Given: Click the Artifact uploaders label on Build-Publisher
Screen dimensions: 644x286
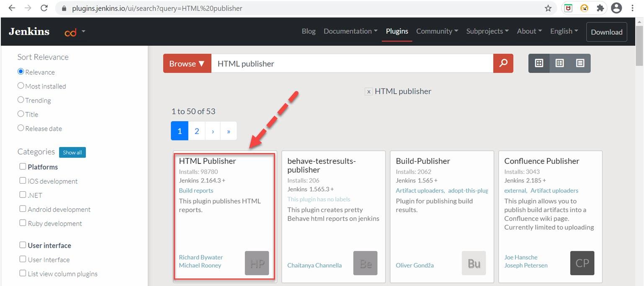Looking at the screenshot, I should 420,190.
